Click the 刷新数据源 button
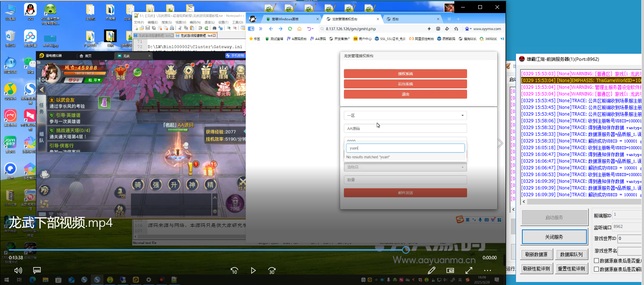This screenshot has height=285, width=644. [536, 254]
